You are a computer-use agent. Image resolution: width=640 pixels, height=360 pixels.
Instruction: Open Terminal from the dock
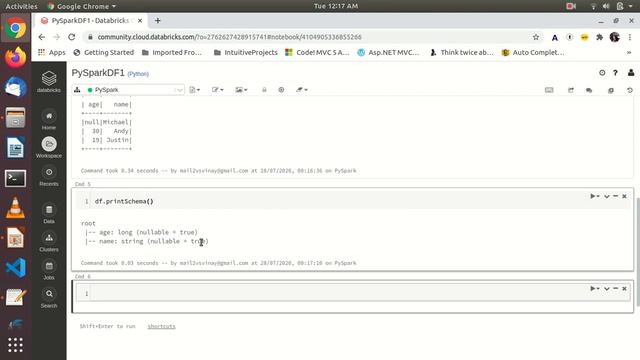[x=15, y=178]
